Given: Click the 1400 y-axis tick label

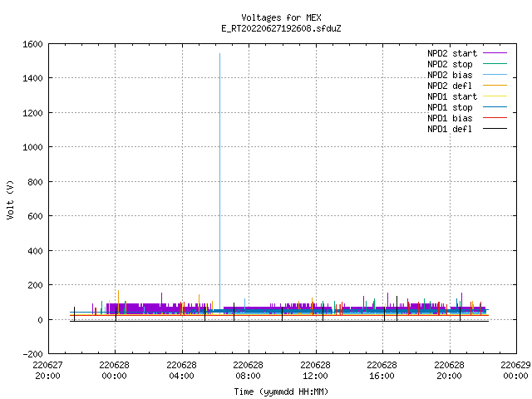Looking at the screenshot, I should pos(32,78).
